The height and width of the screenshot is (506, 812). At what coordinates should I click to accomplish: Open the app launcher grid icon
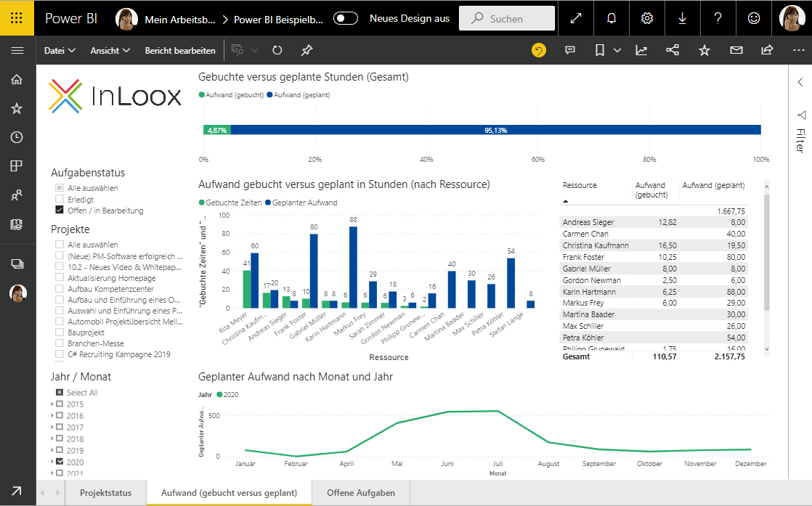pos(17,18)
